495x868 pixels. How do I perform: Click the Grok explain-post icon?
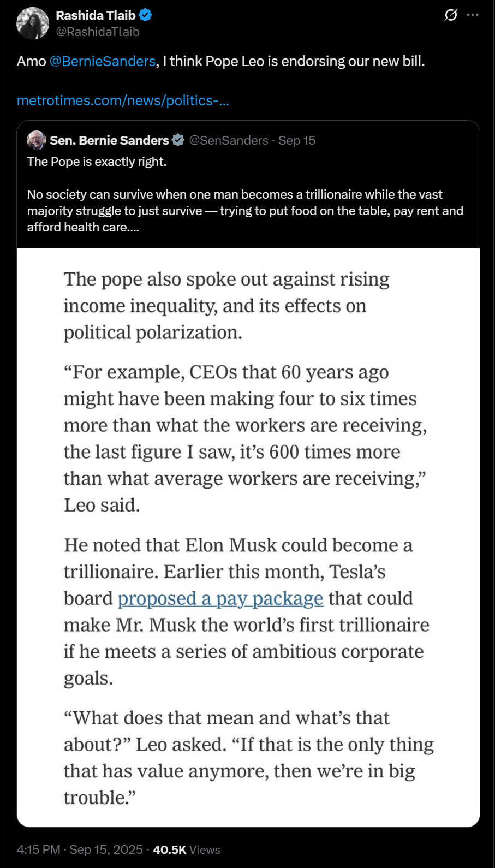click(451, 15)
